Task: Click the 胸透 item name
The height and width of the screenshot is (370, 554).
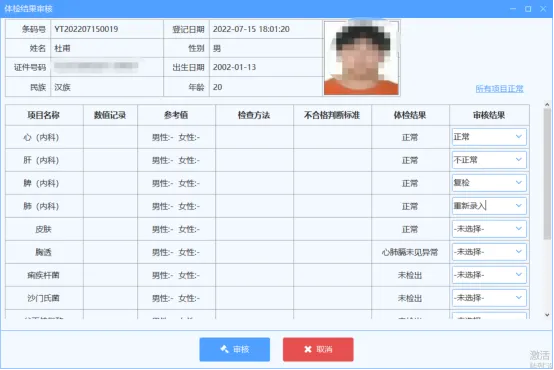Action: pyautogui.click(x=43, y=252)
